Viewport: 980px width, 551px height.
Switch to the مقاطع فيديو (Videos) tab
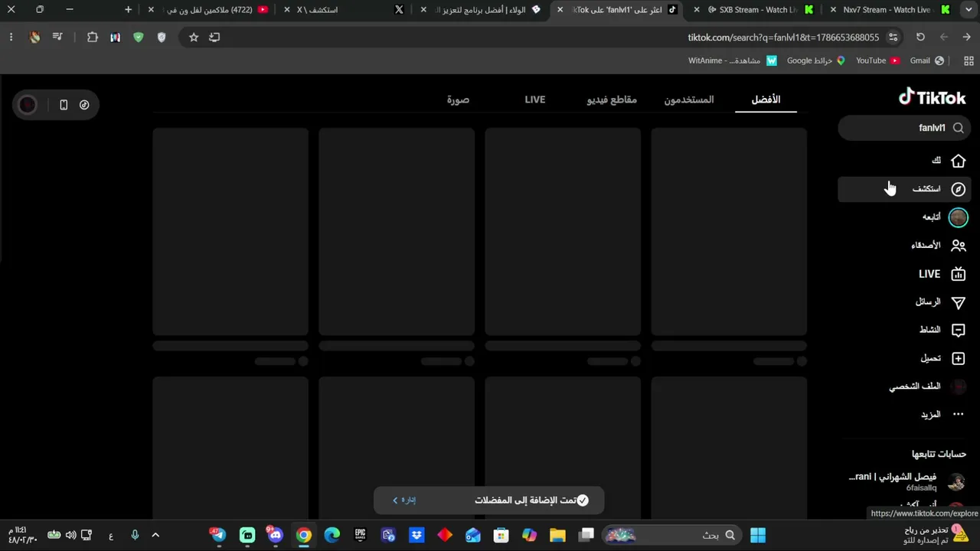coord(612,99)
